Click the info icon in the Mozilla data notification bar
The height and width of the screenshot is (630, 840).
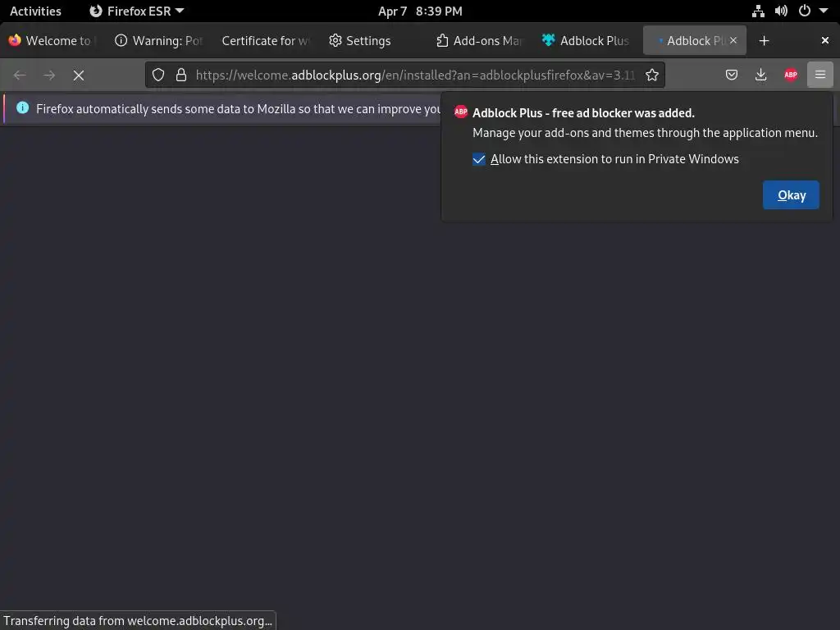[x=22, y=107]
